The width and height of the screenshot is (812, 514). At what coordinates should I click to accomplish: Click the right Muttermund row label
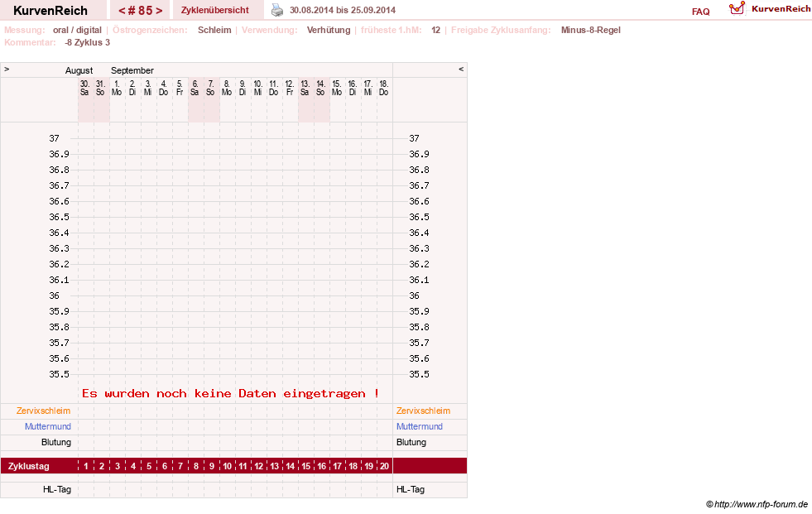click(x=420, y=426)
